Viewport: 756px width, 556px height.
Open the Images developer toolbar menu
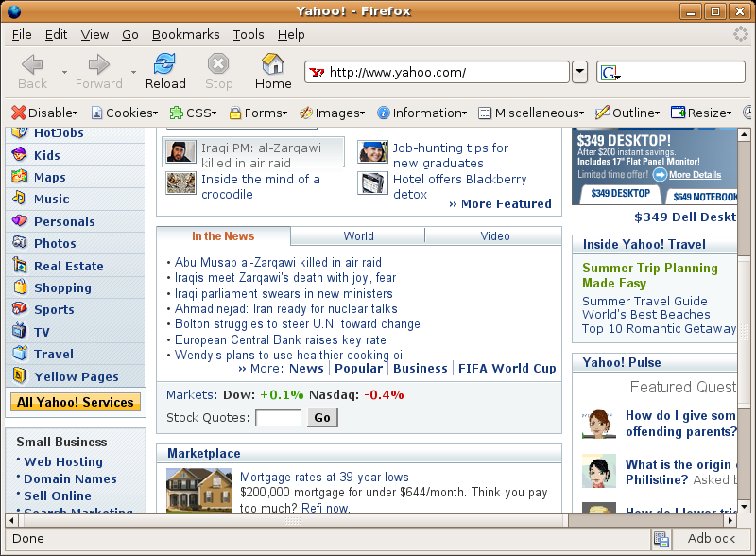tap(333, 113)
